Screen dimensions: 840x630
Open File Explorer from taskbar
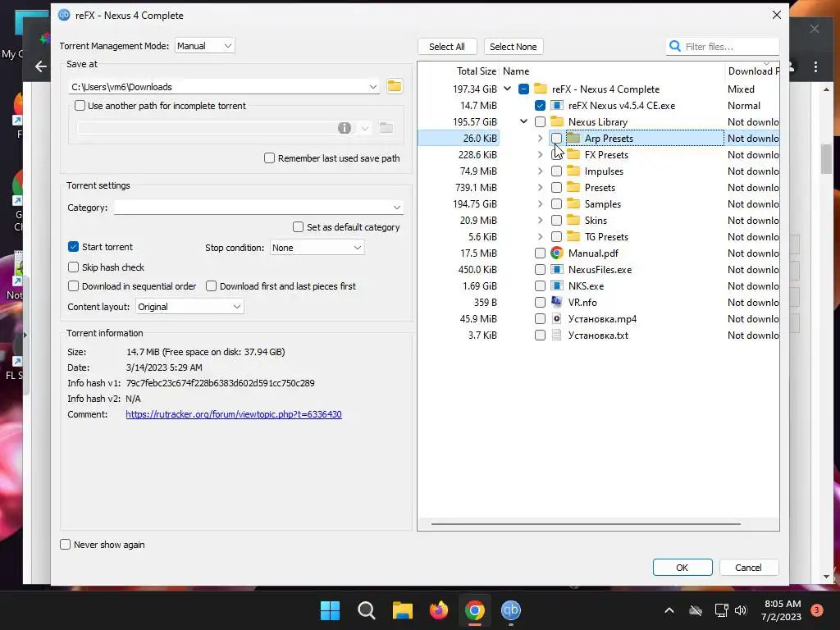402,610
